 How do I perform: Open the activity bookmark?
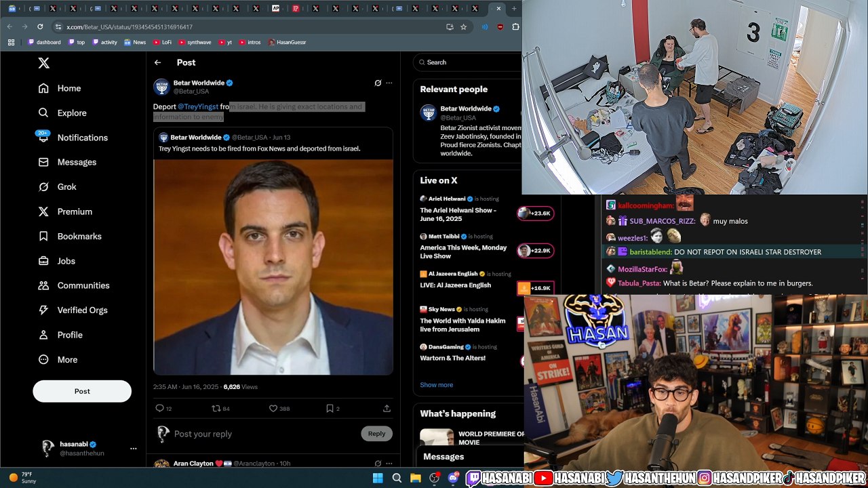click(x=104, y=42)
